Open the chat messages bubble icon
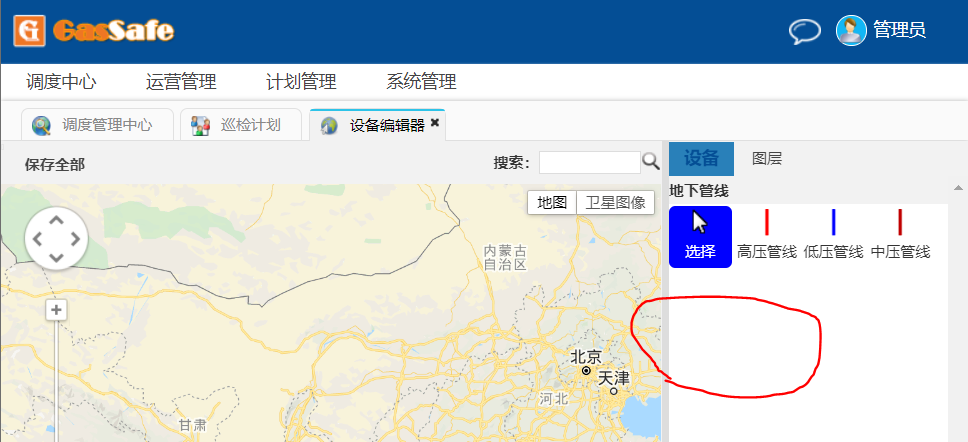Image resolution: width=968 pixels, height=442 pixels. [804, 31]
